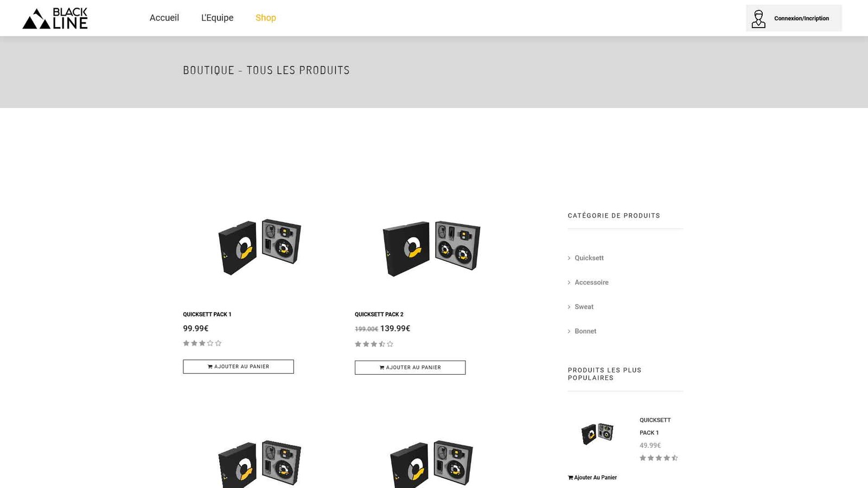Open the Quicksett Pack 2 product image
The image size is (868, 488).
pyautogui.click(x=431, y=248)
